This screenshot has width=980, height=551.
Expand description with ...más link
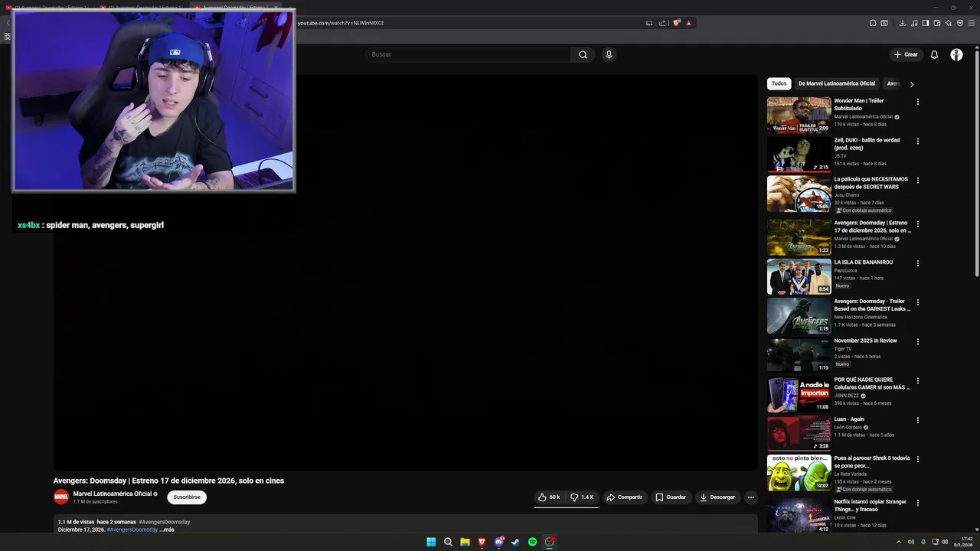tap(167, 530)
